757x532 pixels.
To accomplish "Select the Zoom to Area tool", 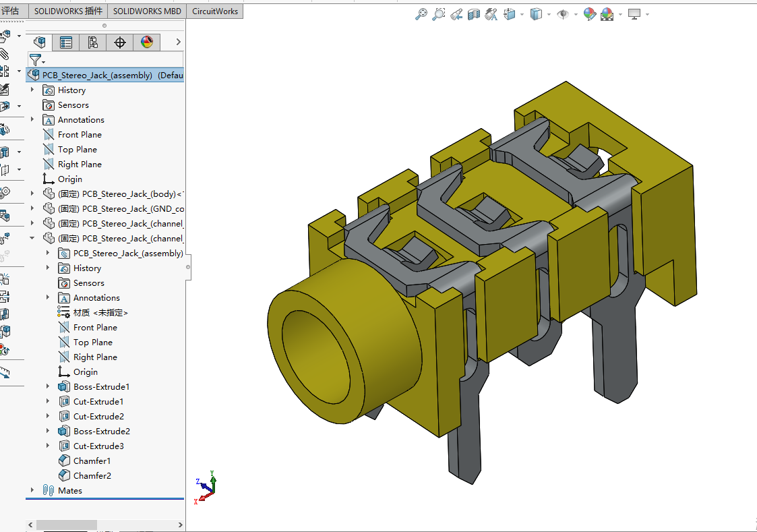I will [438, 14].
